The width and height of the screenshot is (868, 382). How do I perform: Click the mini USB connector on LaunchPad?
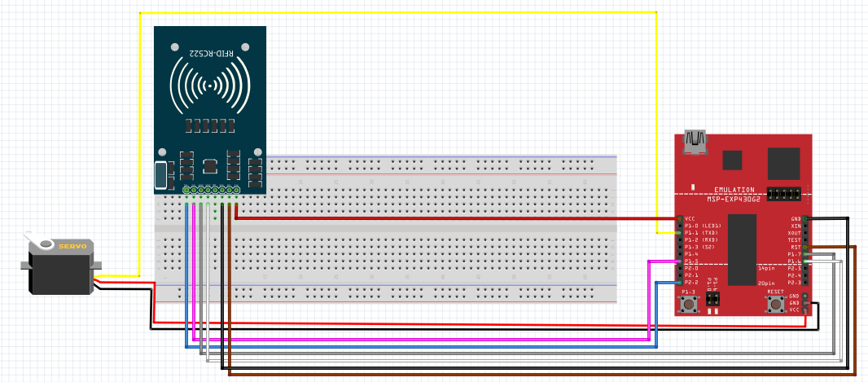coord(696,141)
